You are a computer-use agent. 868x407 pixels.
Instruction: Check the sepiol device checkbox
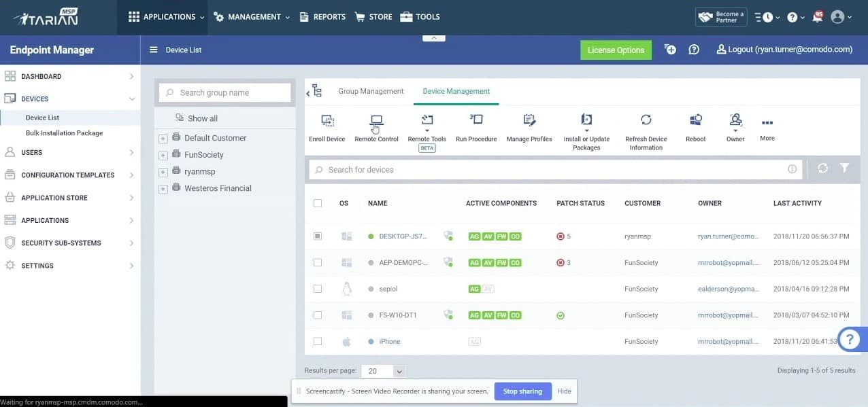(318, 289)
